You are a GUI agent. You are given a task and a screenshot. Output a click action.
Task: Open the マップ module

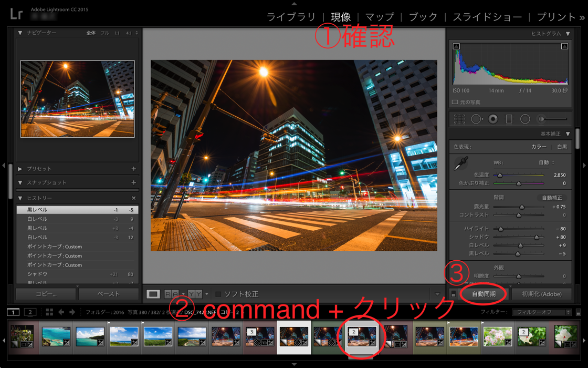click(379, 17)
